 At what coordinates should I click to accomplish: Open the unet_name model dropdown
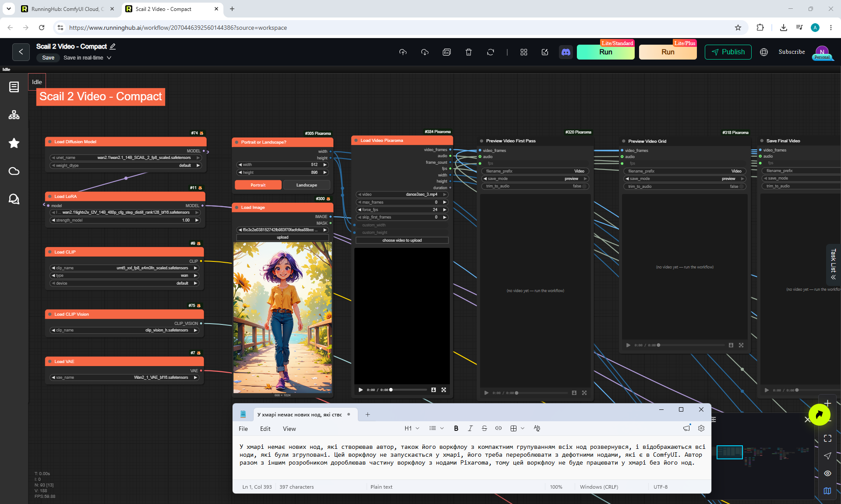pos(125,158)
